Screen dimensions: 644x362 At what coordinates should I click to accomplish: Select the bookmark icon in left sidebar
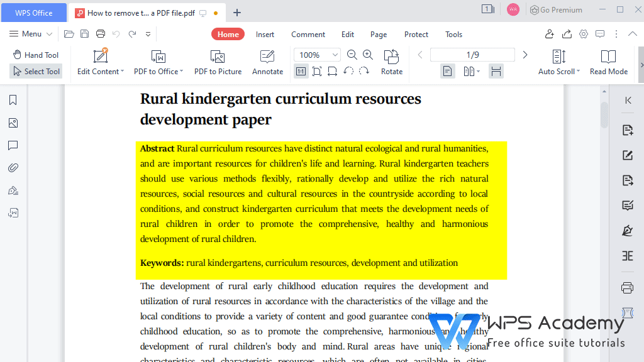coord(13,99)
